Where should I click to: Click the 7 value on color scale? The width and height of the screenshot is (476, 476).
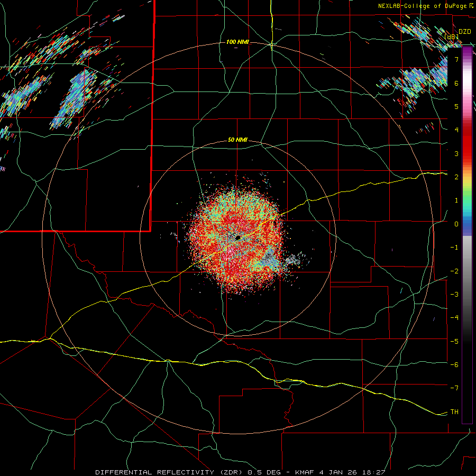tap(456, 59)
